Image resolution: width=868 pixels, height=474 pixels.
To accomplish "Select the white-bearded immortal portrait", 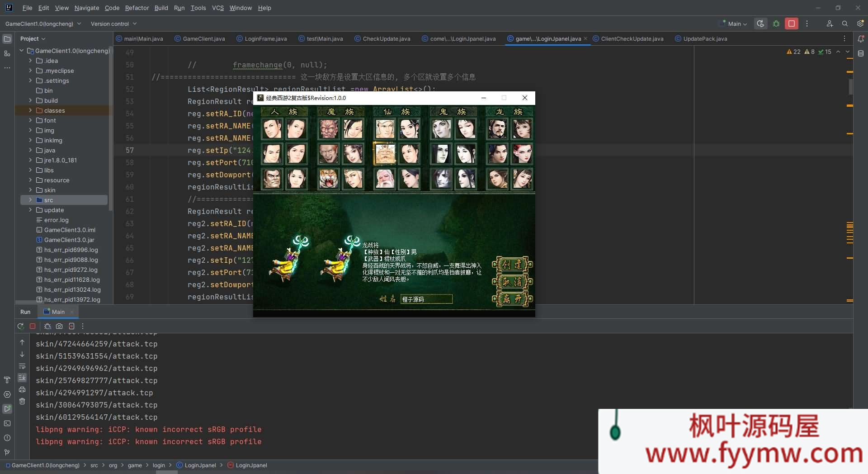I will click(x=385, y=179).
